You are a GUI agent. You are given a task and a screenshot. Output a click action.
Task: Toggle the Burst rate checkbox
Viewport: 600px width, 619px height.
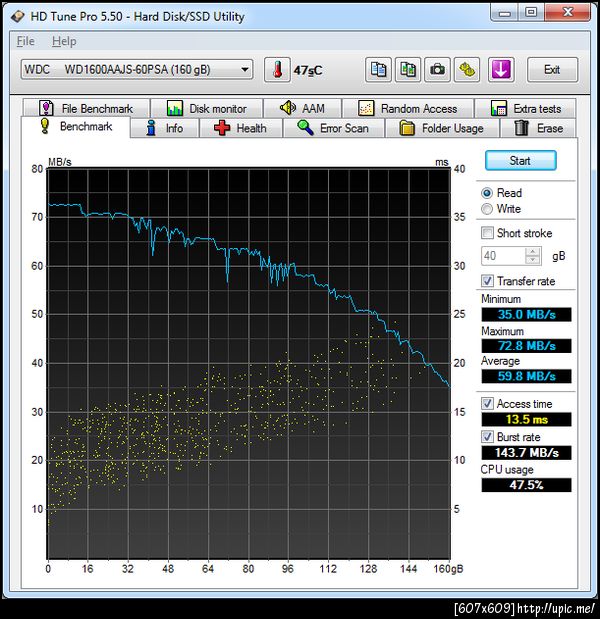(488, 437)
